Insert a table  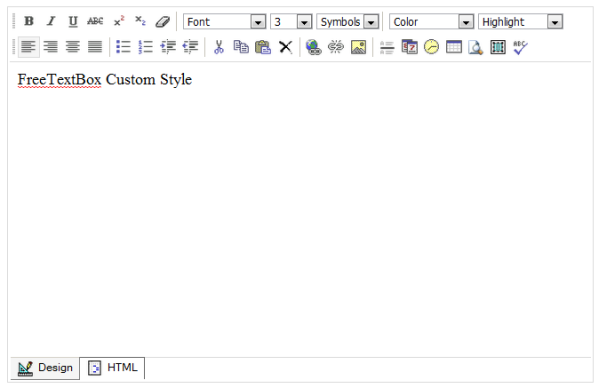pyautogui.click(x=454, y=47)
